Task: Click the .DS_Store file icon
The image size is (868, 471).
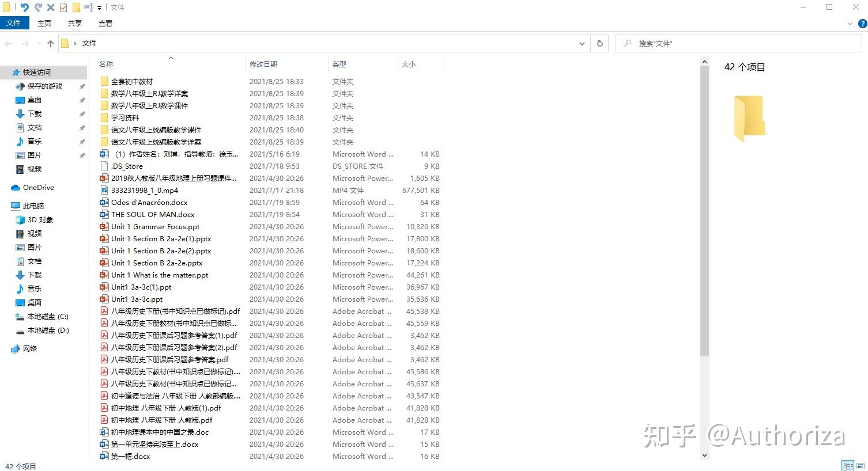Action: [104, 166]
